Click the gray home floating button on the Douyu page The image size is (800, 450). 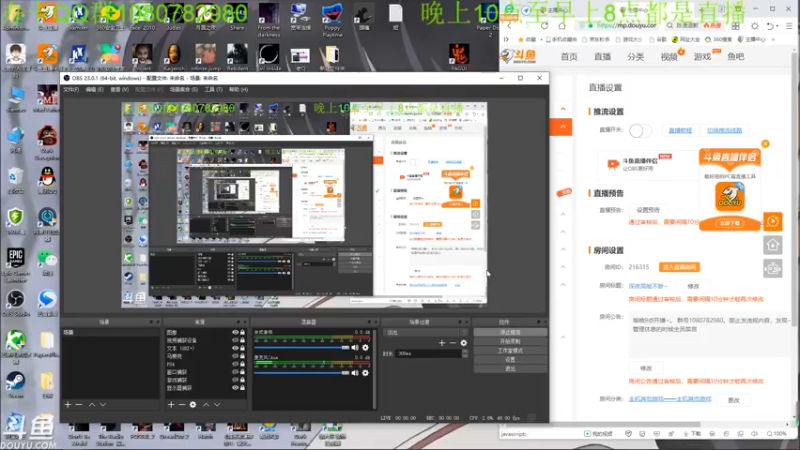click(773, 245)
